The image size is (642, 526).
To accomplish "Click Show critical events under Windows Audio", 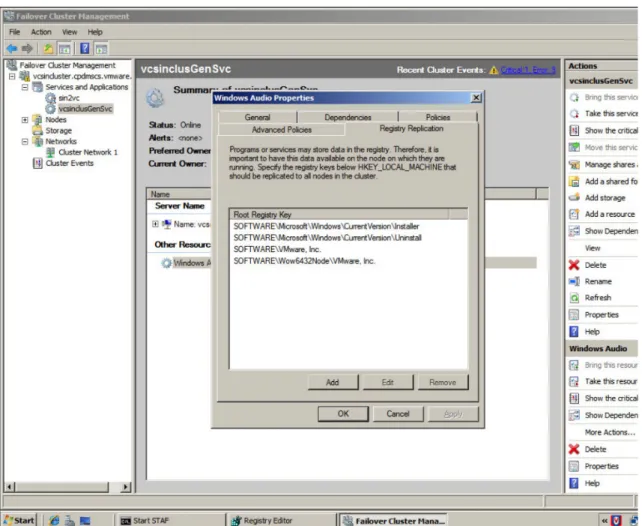I will [604, 398].
